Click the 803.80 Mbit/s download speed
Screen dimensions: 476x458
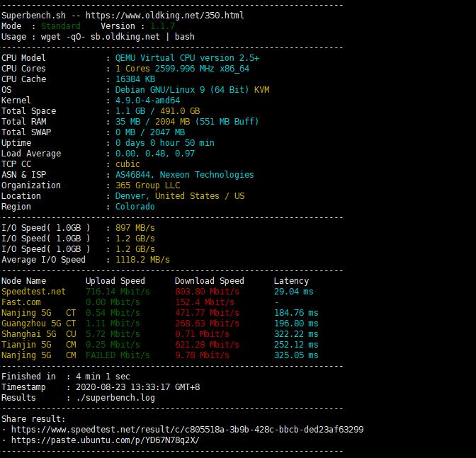click(207, 292)
